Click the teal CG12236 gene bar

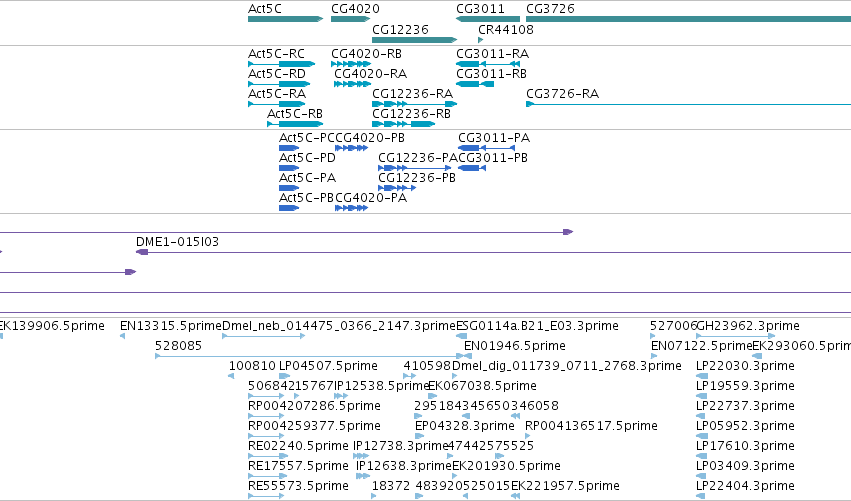[414, 40]
